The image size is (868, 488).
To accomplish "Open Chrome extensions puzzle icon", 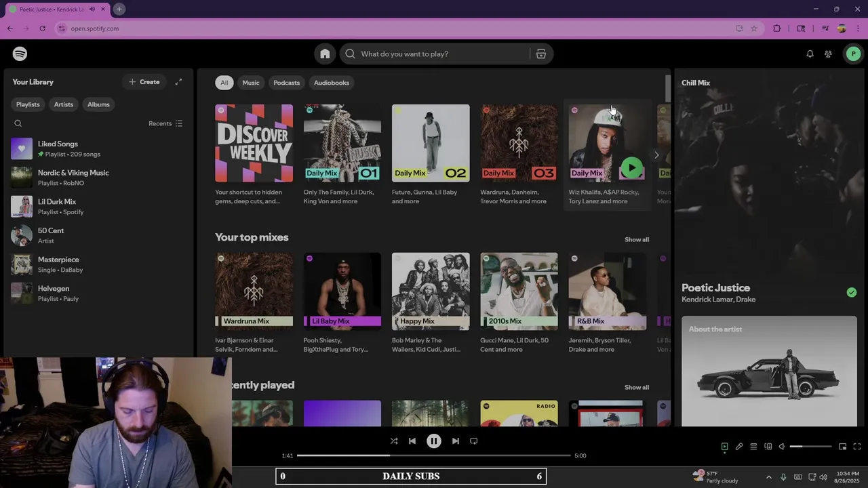I will (777, 28).
